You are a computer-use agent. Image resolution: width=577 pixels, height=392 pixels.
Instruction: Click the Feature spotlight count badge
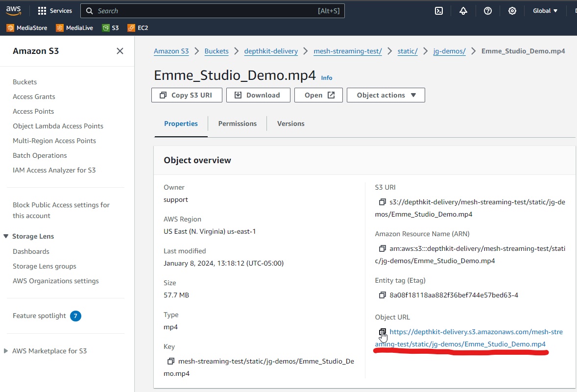tap(75, 316)
